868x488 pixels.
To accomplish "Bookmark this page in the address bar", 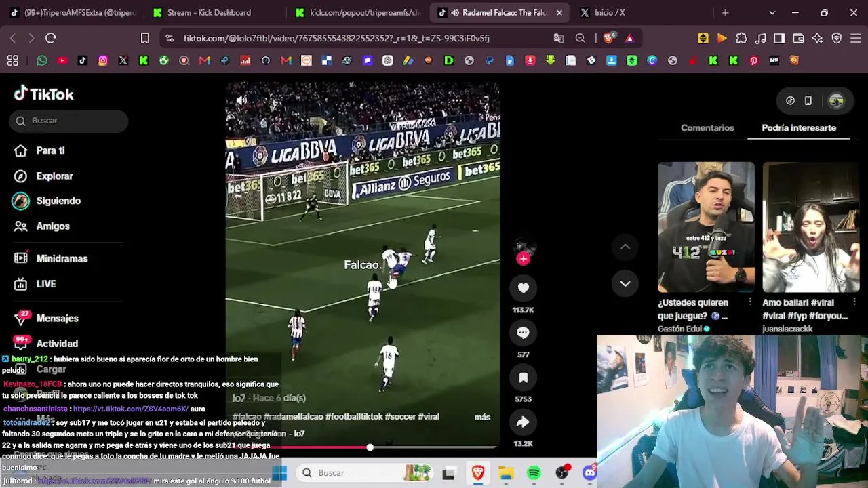I will (144, 38).
